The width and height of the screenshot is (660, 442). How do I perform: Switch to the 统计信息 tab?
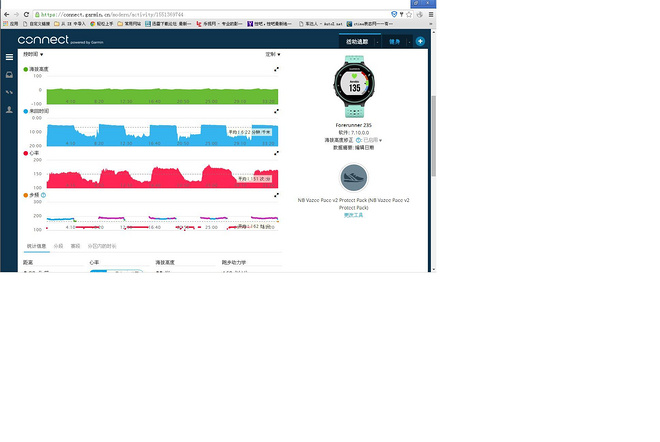tap(36, 244)
